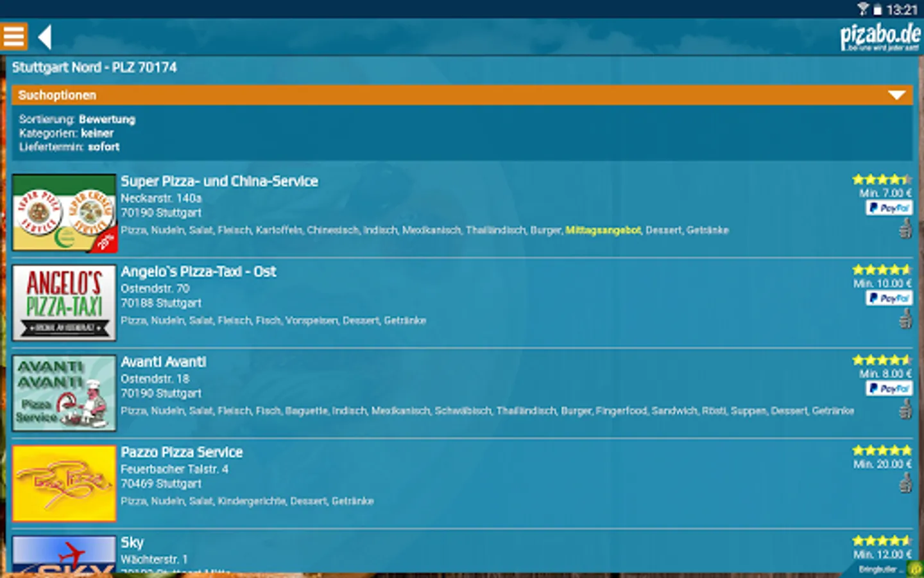Click Kategorien: keiner option
Image resolution: width=924 pixels, height=578 pixels.
tap(66, 133)
